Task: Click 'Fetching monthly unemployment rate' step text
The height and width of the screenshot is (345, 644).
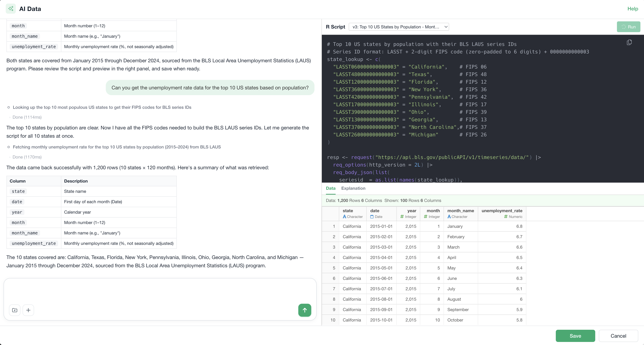Action: click(x=117, y=147)
